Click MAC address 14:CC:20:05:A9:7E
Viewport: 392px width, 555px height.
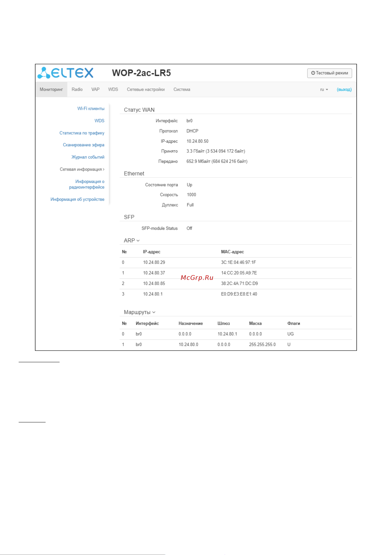239,273
